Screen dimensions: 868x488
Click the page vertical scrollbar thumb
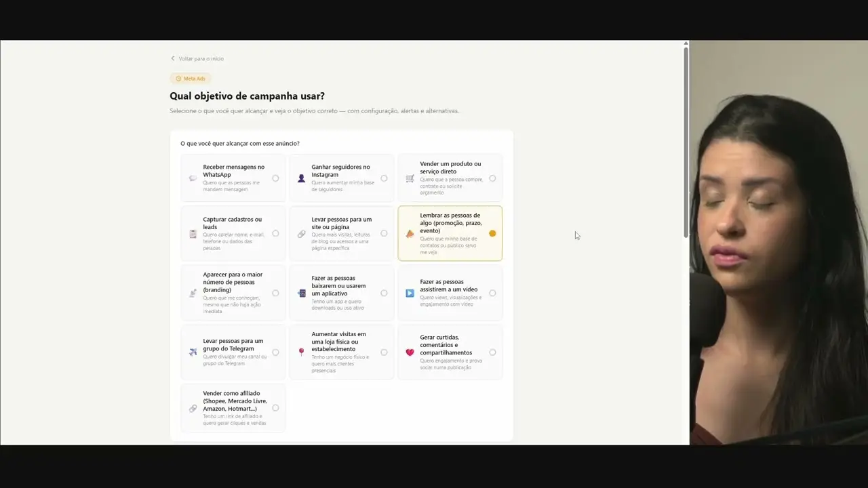coord(686,142)
